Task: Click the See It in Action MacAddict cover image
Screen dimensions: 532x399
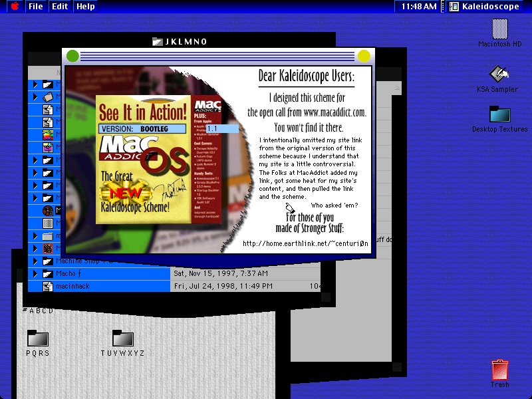Action: (x=158, y=160)
